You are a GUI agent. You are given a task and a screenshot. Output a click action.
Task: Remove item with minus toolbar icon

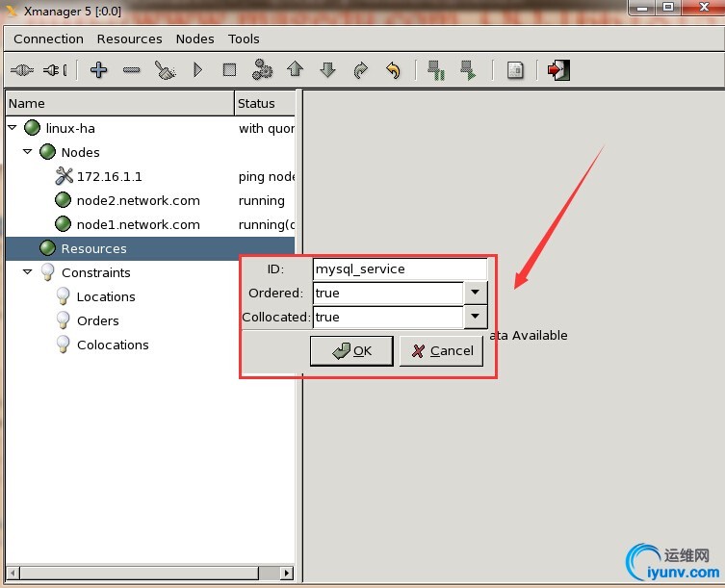point(132,70)
